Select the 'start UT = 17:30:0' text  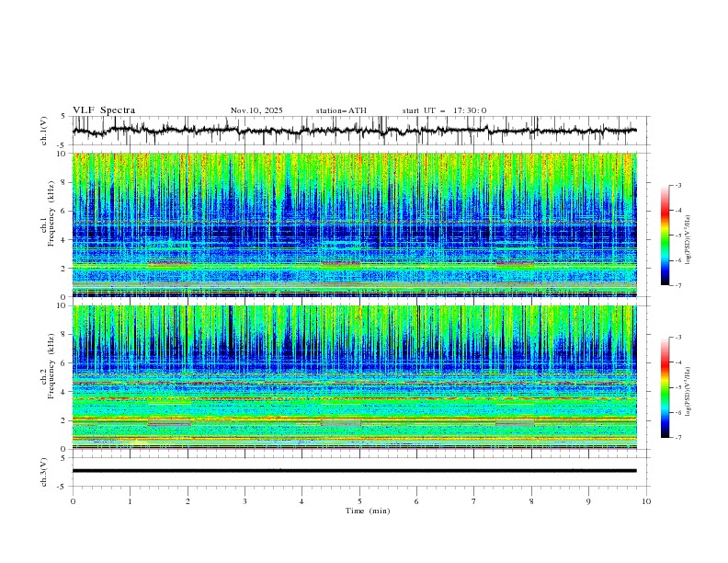tap(444, 110)
